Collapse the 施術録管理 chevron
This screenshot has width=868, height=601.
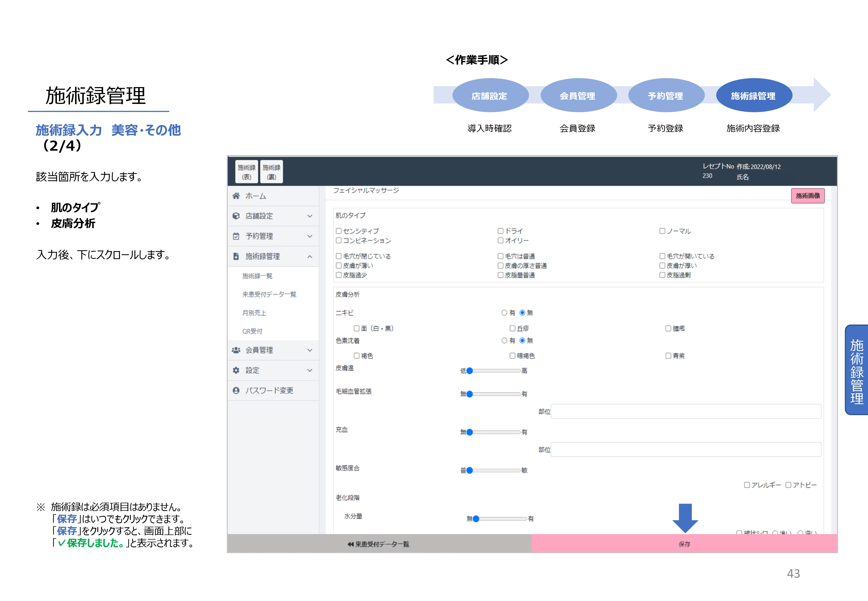click(x=310, y=256)
